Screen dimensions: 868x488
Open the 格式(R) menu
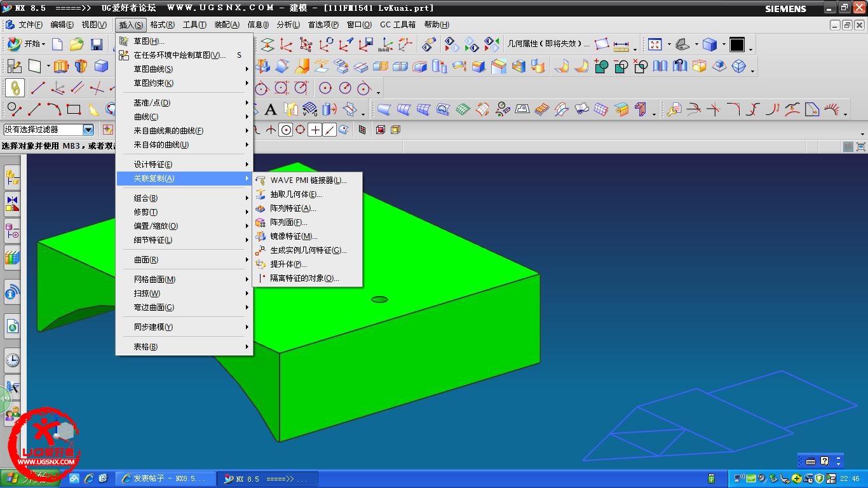point(162,25)
